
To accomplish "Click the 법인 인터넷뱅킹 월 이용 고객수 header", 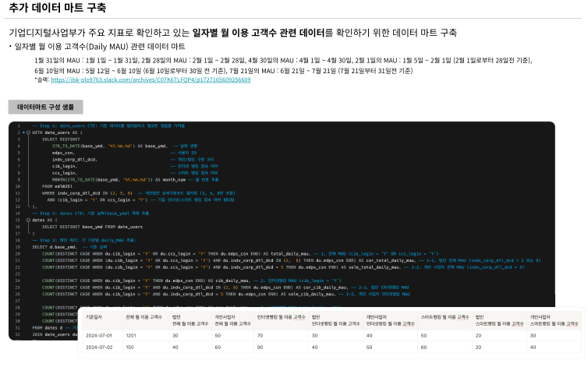I will [335, 320].
